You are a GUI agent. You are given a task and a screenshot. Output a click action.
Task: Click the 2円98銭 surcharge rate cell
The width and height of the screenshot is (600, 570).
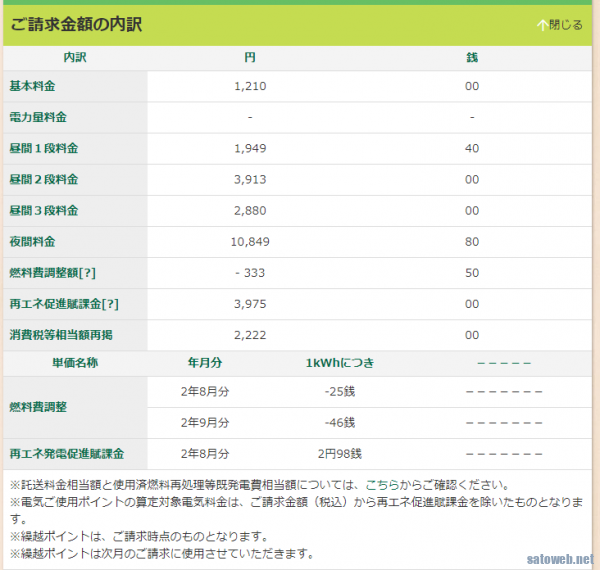(x=341, y=454)
